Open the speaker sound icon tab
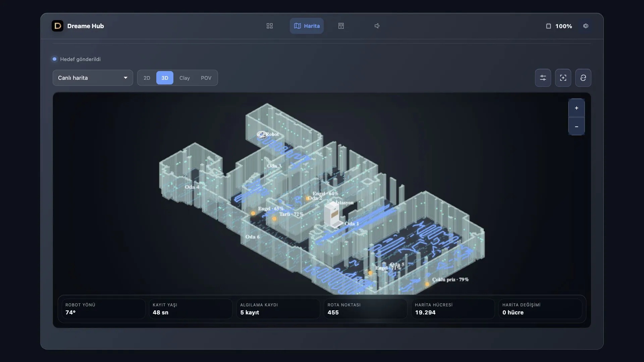Image resolution: width=644 pixels, height=362 pixels. pyautogui.click(x=377, y=26)
